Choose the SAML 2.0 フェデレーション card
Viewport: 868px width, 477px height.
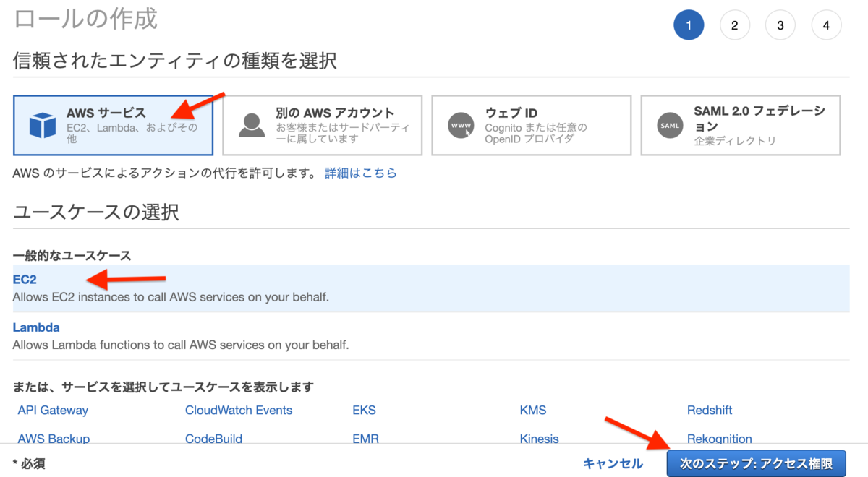(741, 125)
